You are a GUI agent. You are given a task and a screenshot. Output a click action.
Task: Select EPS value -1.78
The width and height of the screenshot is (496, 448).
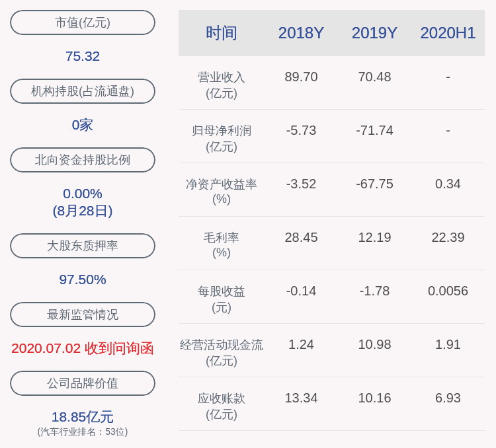374,291
